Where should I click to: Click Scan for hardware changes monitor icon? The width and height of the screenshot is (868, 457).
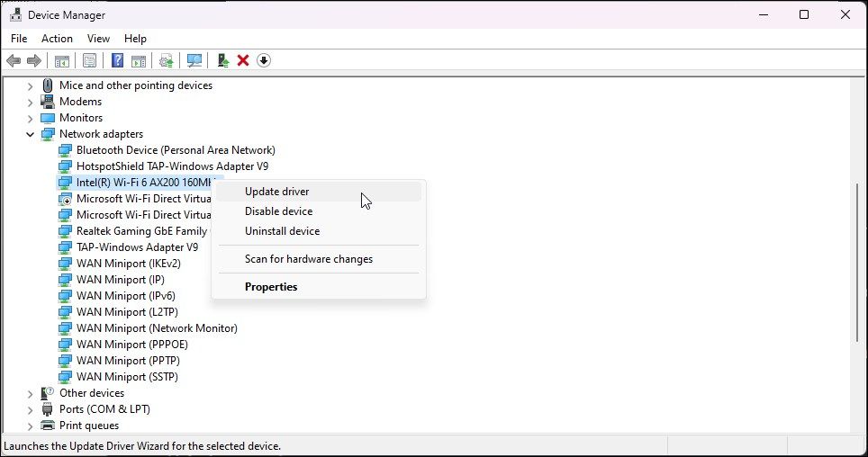(194, 61)
